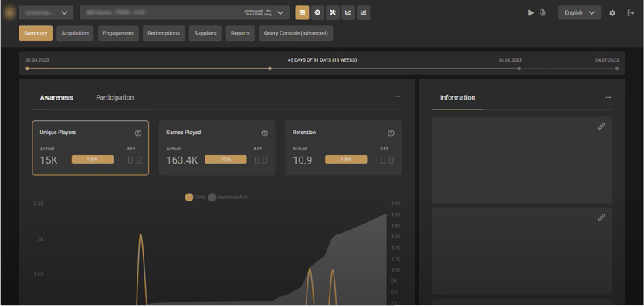Click the 04.07.2023 timeline end marker
Viewport: 644px width, 307px height.
click(x=617, y=69)
